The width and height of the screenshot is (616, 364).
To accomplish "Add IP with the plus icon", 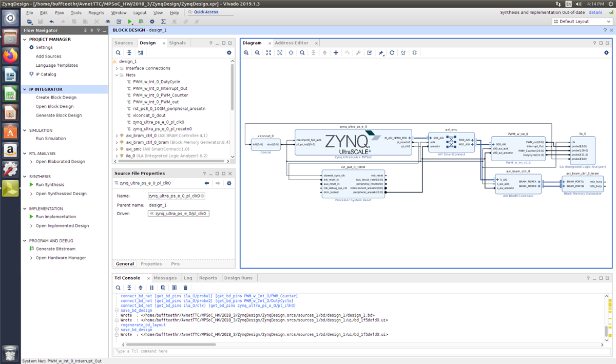I will pos(336,53).
